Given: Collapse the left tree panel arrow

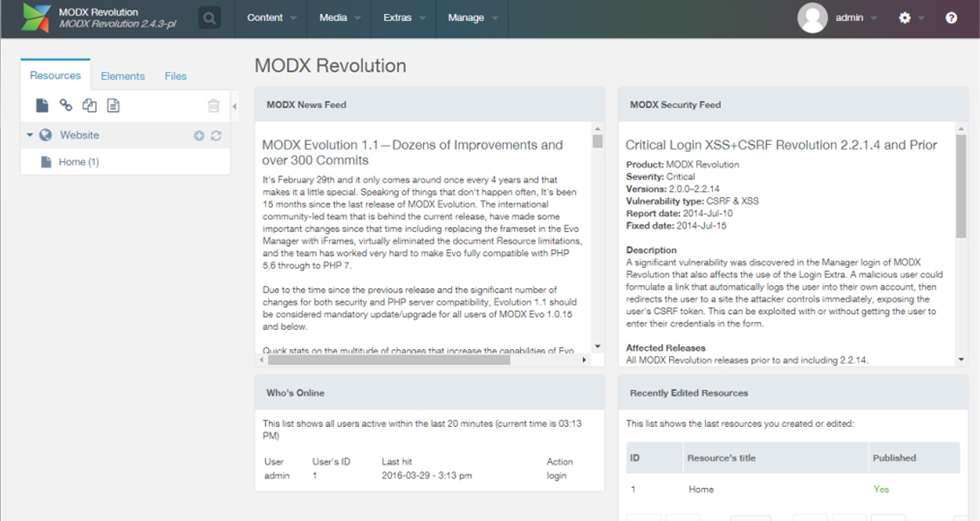Looking at the screenshot, I should pos(235,106).
